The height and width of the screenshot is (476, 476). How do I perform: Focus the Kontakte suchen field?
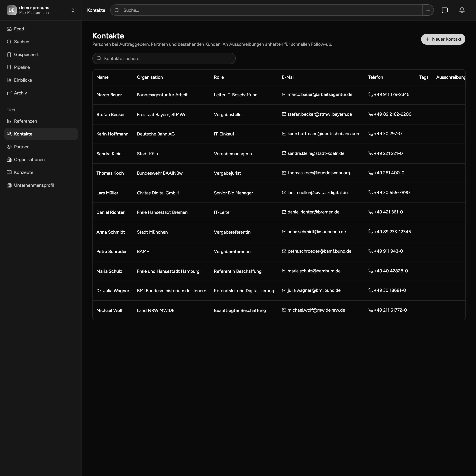click(x=164, y=58)
